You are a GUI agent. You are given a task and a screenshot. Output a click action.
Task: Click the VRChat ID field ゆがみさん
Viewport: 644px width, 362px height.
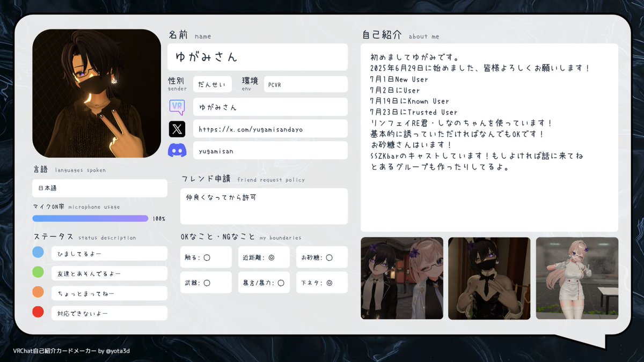tap(270, 107)
